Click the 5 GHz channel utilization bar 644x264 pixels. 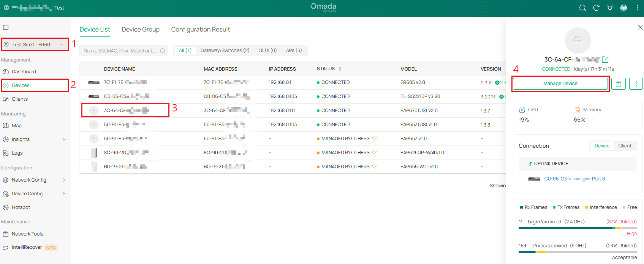578,252
